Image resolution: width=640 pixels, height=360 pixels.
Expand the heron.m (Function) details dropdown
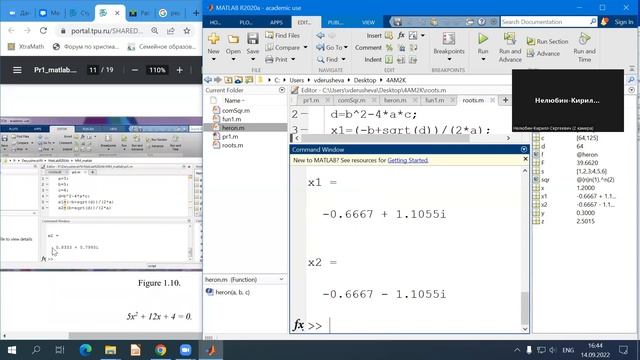click(x=282, y=280)
